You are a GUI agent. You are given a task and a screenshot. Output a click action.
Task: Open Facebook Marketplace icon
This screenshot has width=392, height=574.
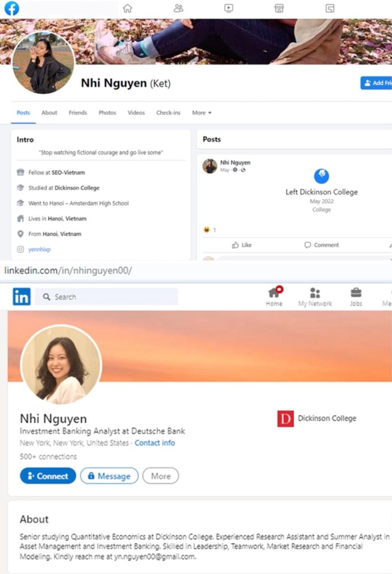pos(279,8)
